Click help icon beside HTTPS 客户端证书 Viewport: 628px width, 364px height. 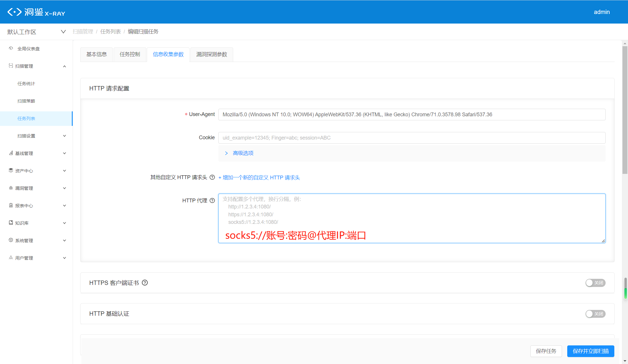pyautogui.click(x=145, y=283)
